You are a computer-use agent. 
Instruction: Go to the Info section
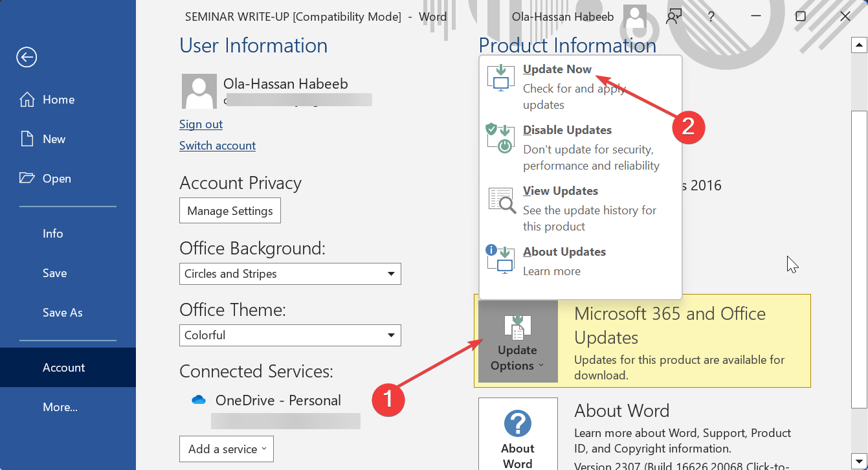(53, 234)
